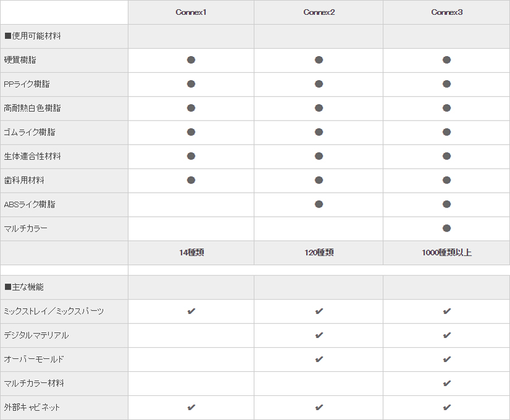Viewport: 510px width, 420px height.
Task: Click the ミックストレイ checkmark under Connex2
Action: tap(319, 311)
